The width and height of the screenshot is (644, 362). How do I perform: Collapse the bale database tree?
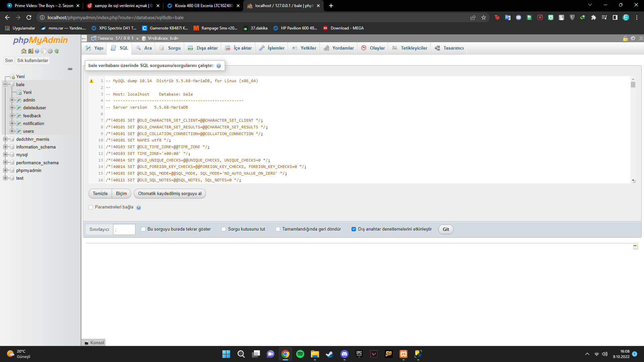pos(5,84)
